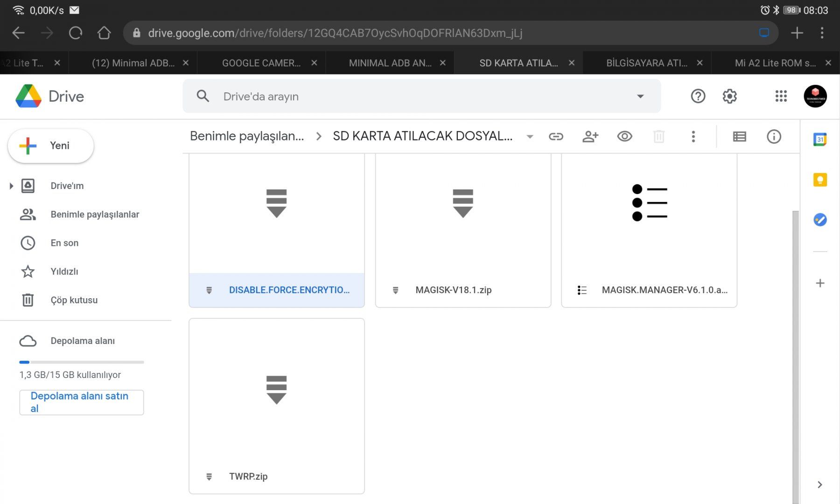Share folder with the add-person icon
The image size is (840, 504).
(590, 136)
